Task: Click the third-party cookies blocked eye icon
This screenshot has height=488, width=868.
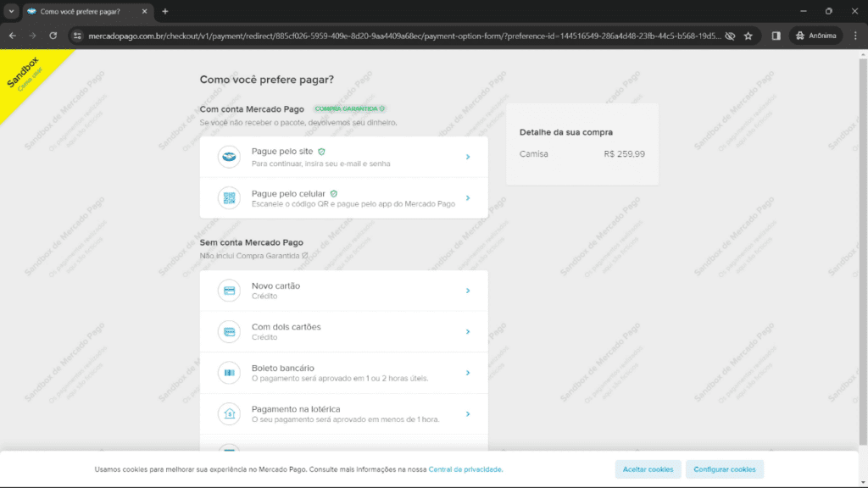Action: coord(730,36)
